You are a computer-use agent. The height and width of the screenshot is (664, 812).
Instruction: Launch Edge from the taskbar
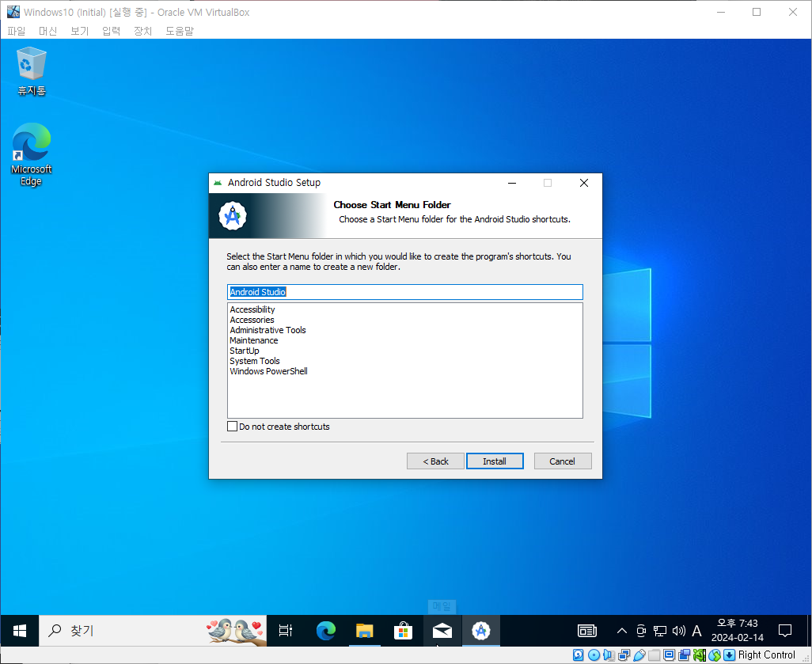coord(326,630)
